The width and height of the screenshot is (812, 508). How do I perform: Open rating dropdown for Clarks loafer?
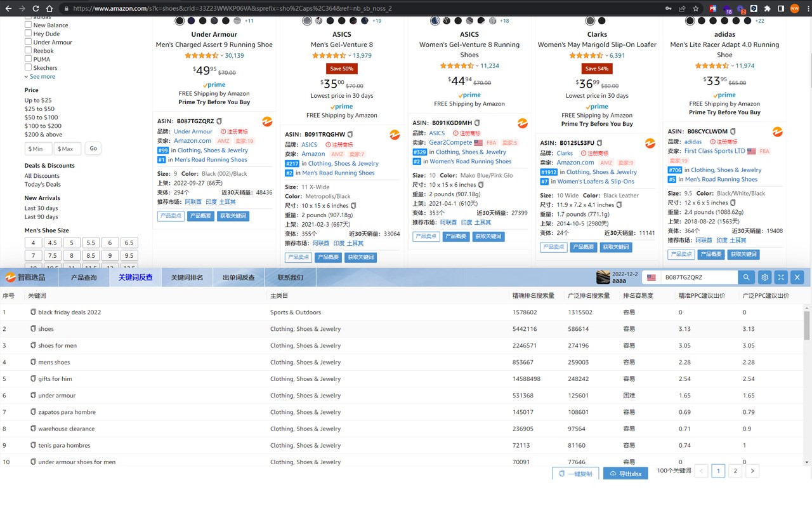tap(606, 56)
